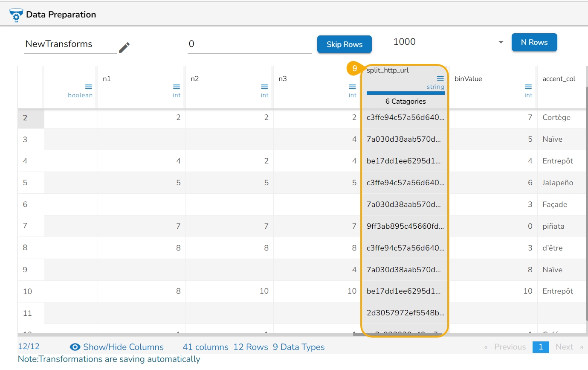The height and width of the screenshot is (370, 588).
Task: Click the skip rows input field
Action: click(249, 44)
